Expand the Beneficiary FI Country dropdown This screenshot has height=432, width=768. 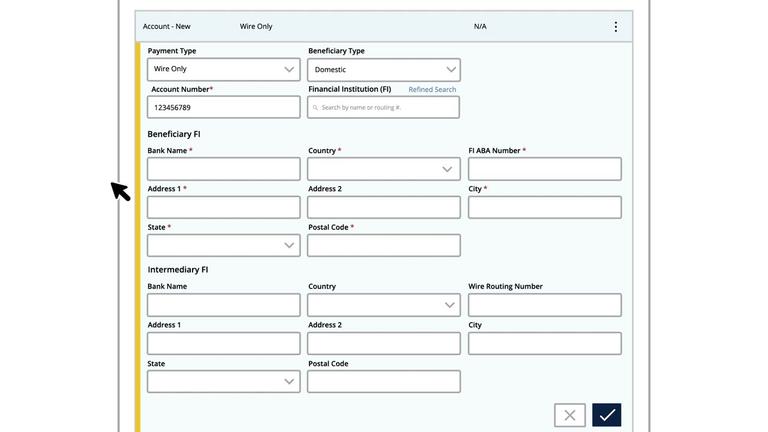click(384, 169)
